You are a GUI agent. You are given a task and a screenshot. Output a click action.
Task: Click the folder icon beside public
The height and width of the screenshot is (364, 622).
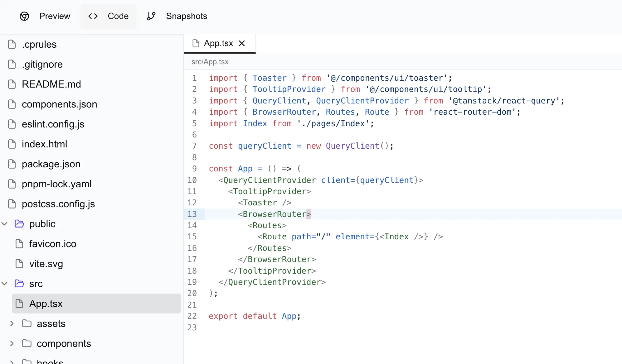pyautogui.click(x=19, y=223)
